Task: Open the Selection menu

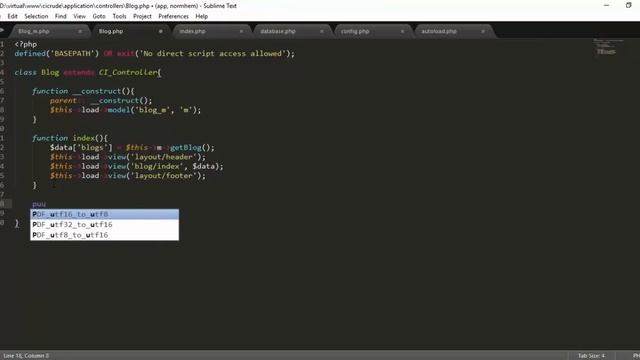Action: tap(36, 16)
